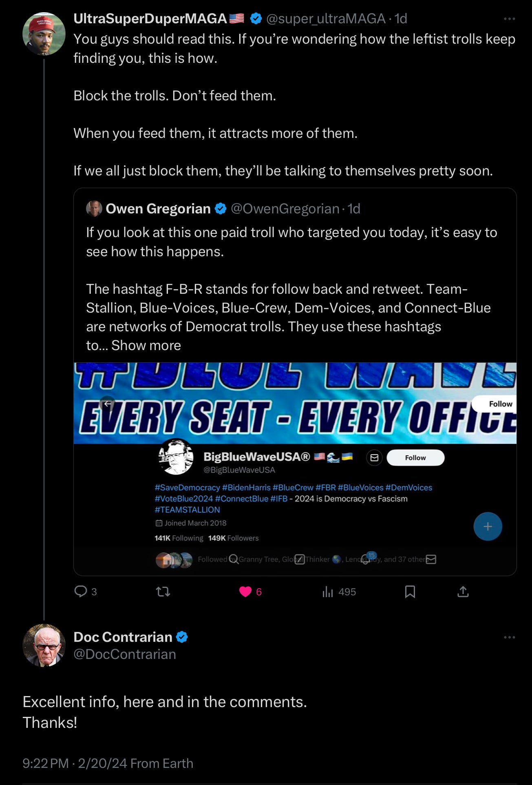
Task: Open message envelope icon beside BigBlueWaveUSA
Action: pos(374,458)
